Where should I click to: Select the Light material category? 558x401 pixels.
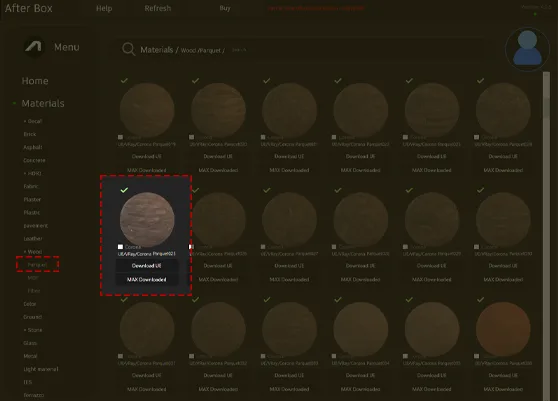pos(41,369)
